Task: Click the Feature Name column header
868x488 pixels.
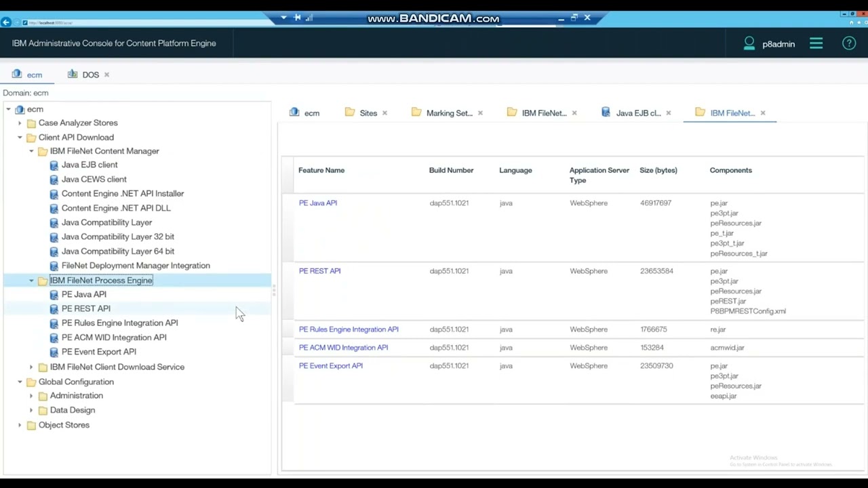Action: pyautogui.click(x=321, y=170)
